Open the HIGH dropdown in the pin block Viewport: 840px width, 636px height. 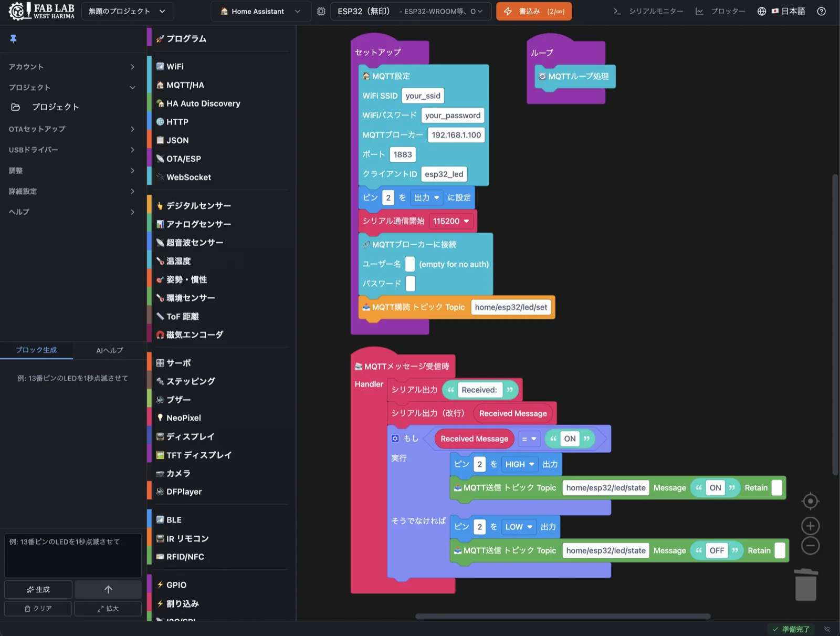point(519,464)
